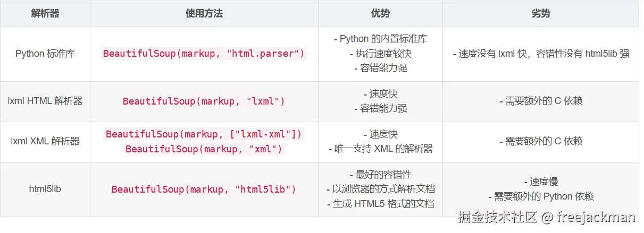Click the 使用方法 column header
The height and width of the screenshot is (233, 644).
[204, 14]
